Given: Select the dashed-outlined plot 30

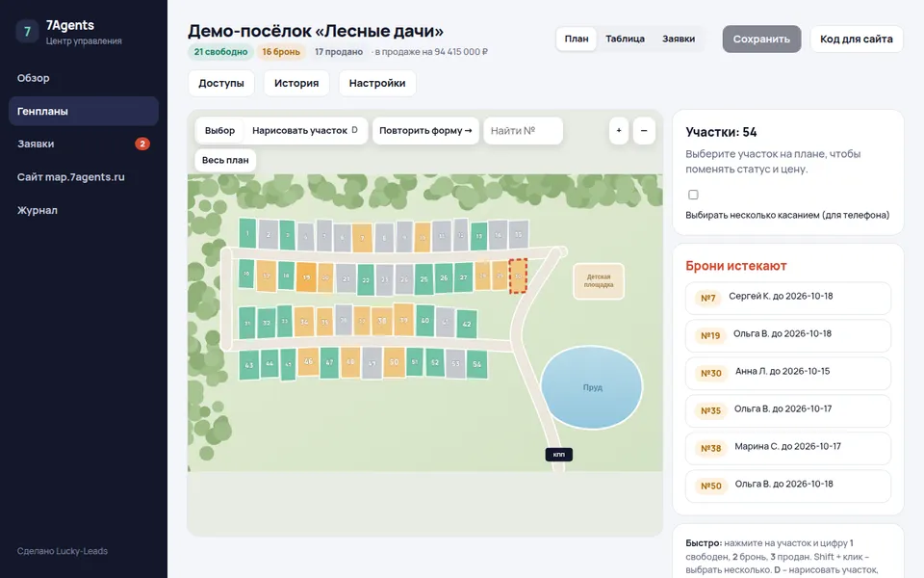Looking at the screenshot, I should tap(518, 276).
